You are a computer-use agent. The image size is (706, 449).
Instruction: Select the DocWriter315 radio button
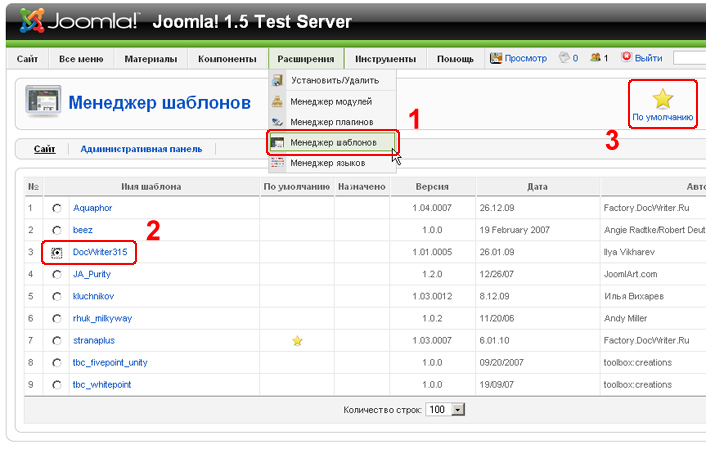point(57,253)
